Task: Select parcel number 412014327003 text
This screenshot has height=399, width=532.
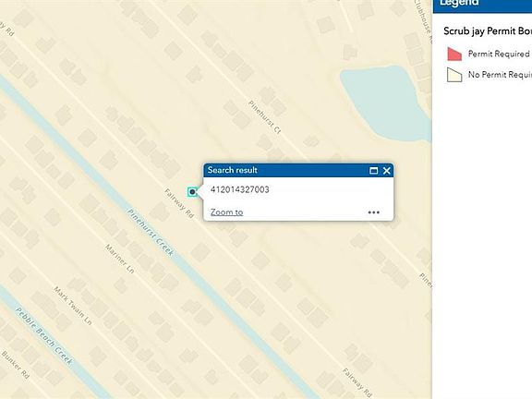Action: 240,189
